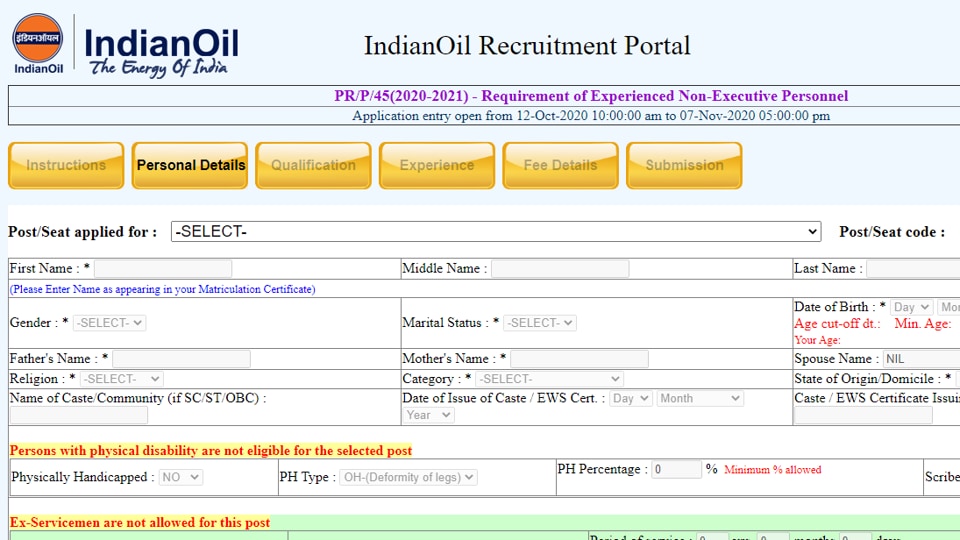
Task: Open the Religion dropdown
Action: pos(122,379)
